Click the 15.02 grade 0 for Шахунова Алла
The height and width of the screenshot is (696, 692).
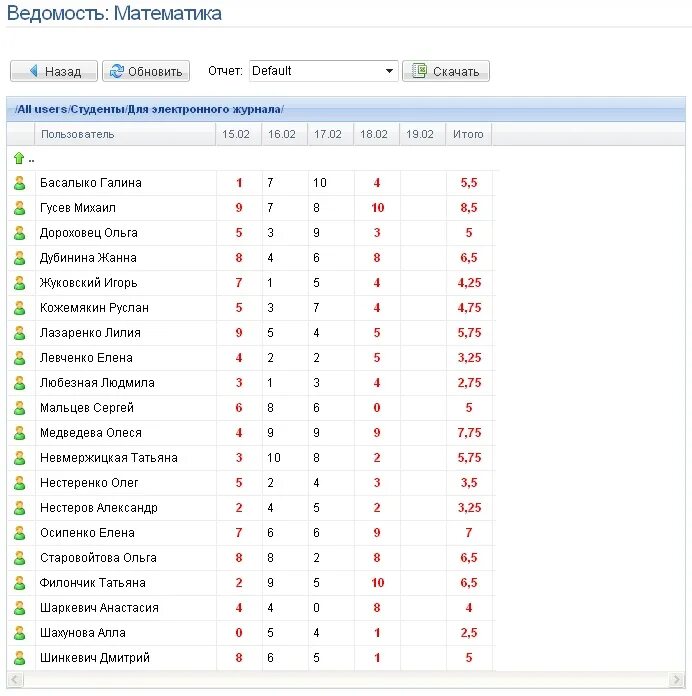239,633
